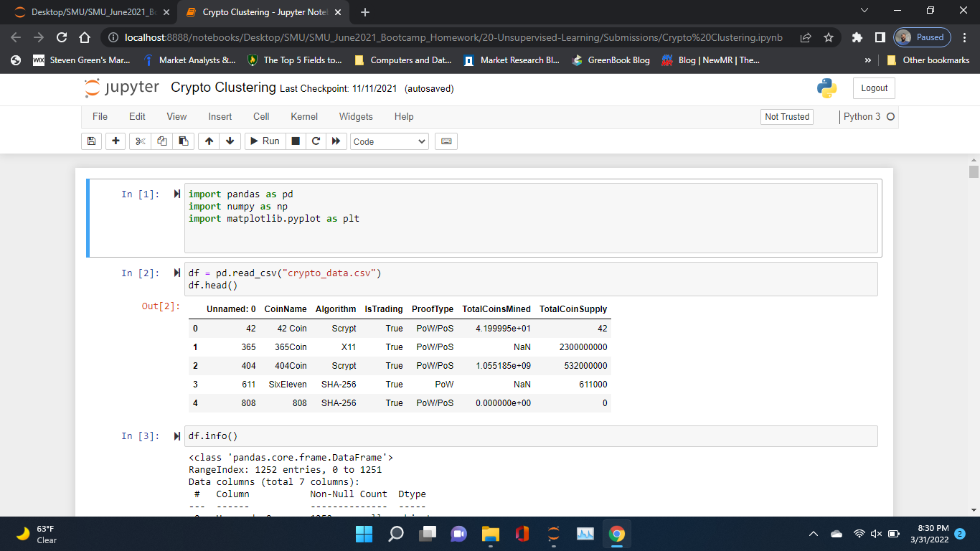
Task: Open the File menu
Action: 100,116
